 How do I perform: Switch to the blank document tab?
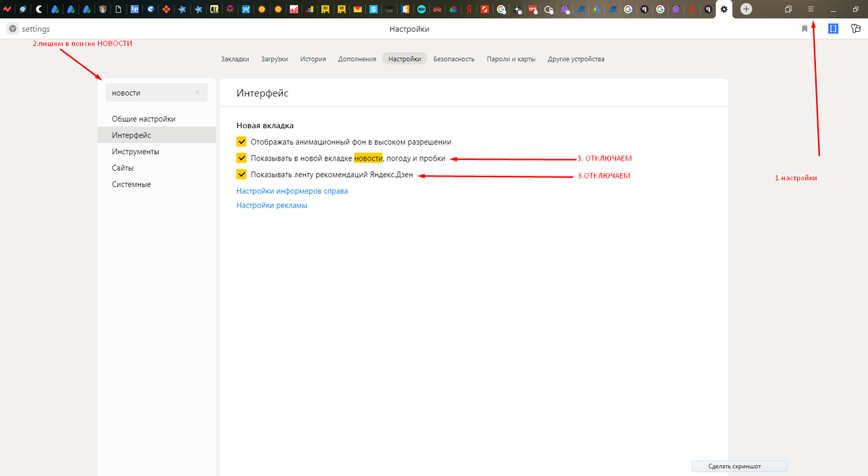point(118,9)
